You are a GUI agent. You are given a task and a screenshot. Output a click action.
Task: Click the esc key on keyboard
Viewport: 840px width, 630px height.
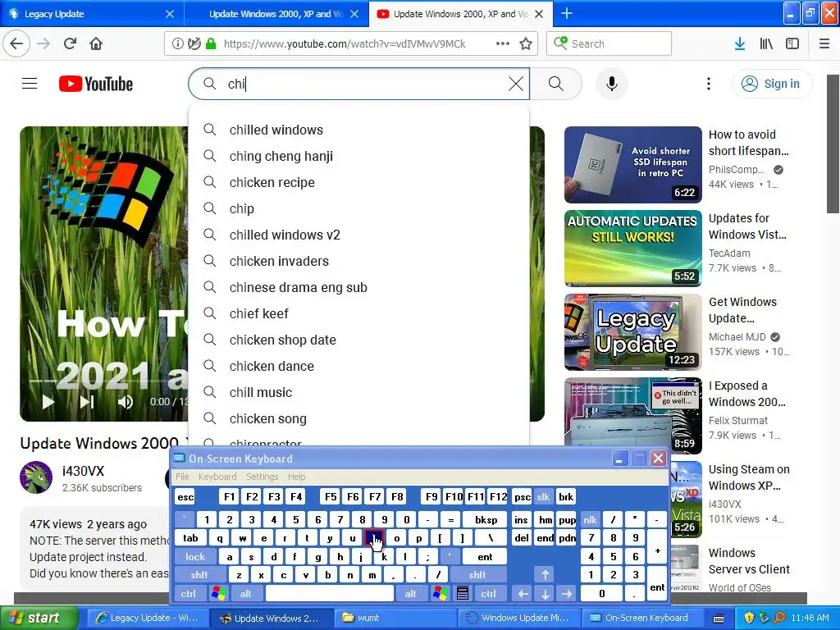coord(185,496)
